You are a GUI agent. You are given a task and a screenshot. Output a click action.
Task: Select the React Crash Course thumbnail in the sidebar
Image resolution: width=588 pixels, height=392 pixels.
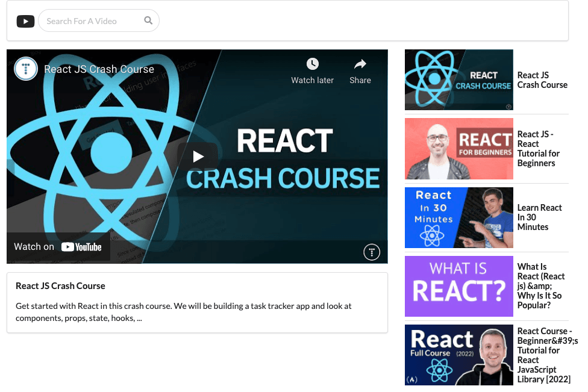(459, 80)
